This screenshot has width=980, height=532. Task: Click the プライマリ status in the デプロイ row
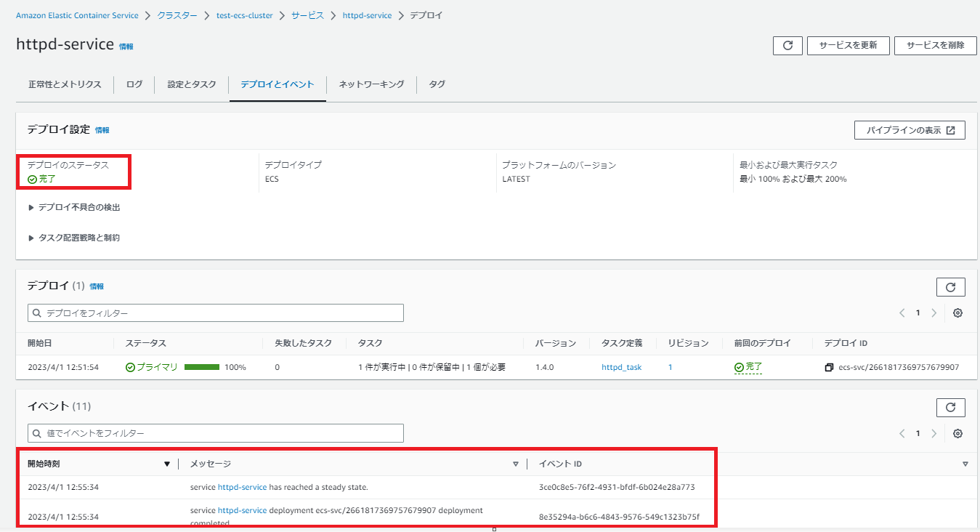pos(152,367)
